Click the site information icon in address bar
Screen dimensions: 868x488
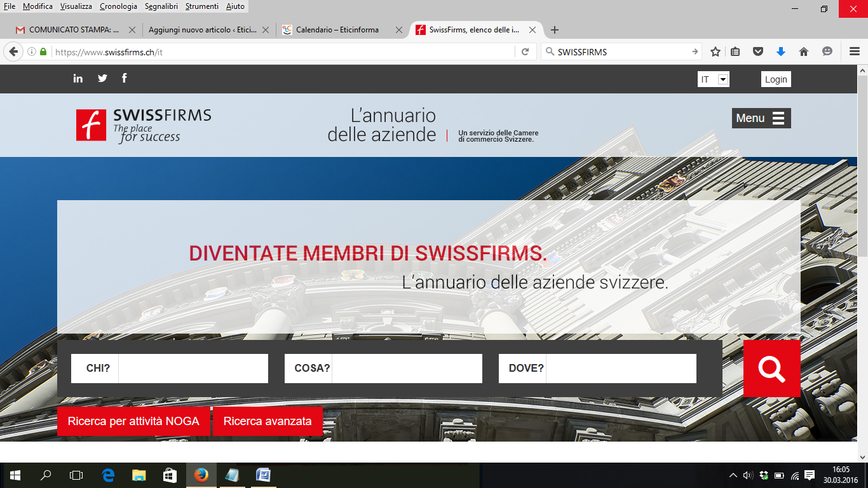(32, 52)
